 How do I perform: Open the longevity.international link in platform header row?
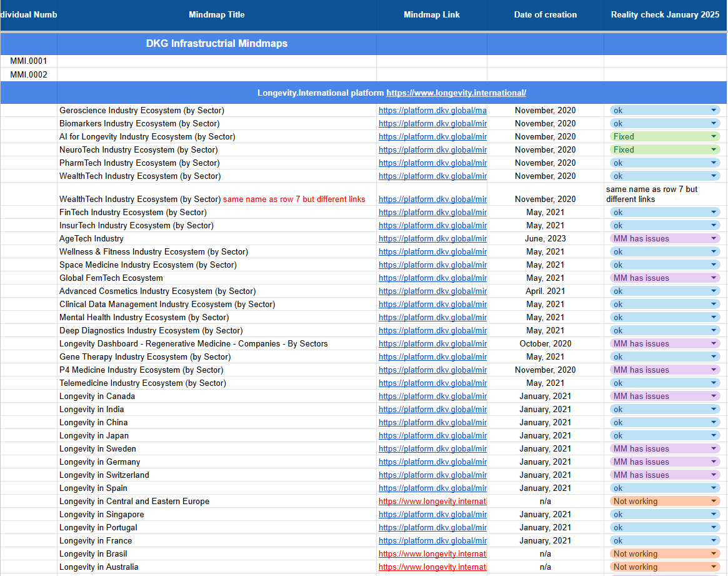click(456, 93)
